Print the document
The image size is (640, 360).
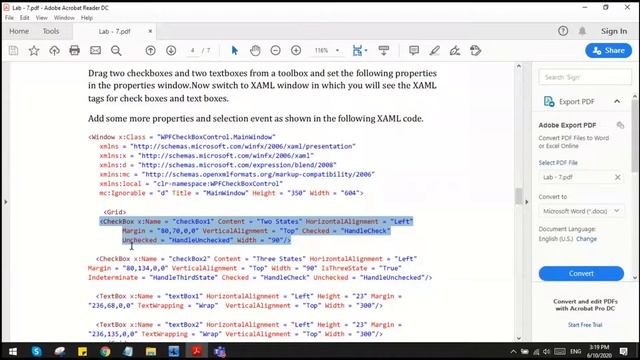tap(74, 51)
